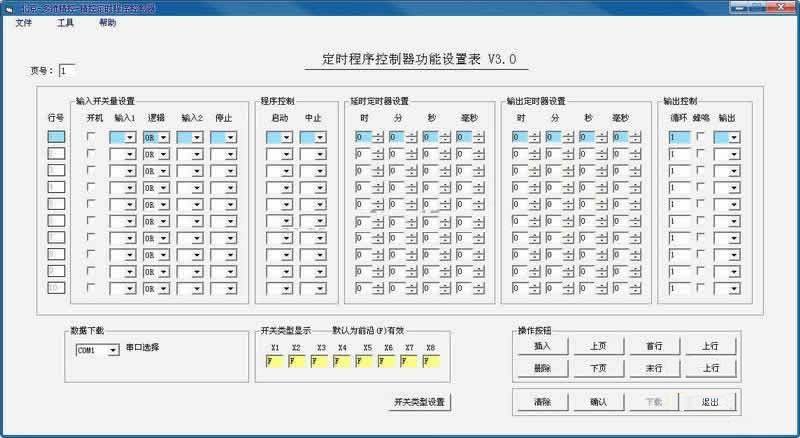Open the first-row 逻辑 OR dropdown
The width and height of the screenshot is (800, 438).
(x=164, y=137)
